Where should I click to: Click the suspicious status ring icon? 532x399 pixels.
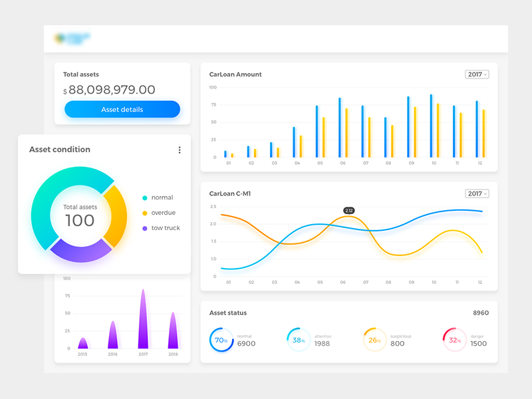pos(374,339)
